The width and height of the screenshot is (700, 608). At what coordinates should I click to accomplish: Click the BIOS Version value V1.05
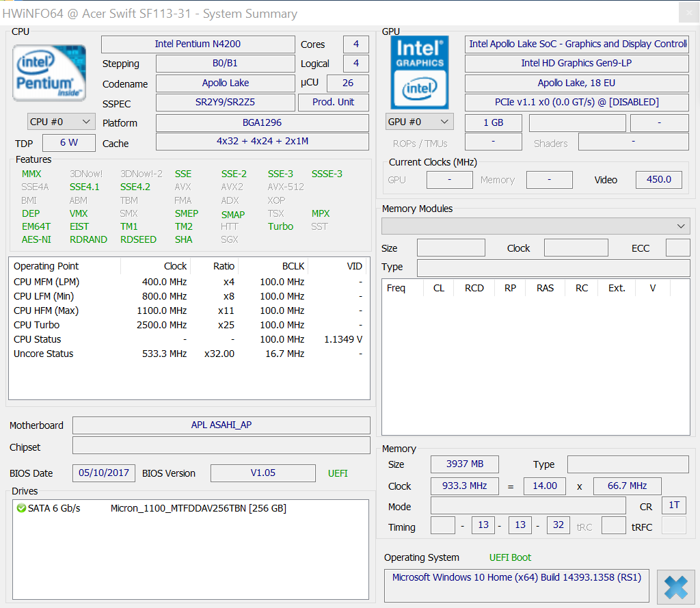263,473
